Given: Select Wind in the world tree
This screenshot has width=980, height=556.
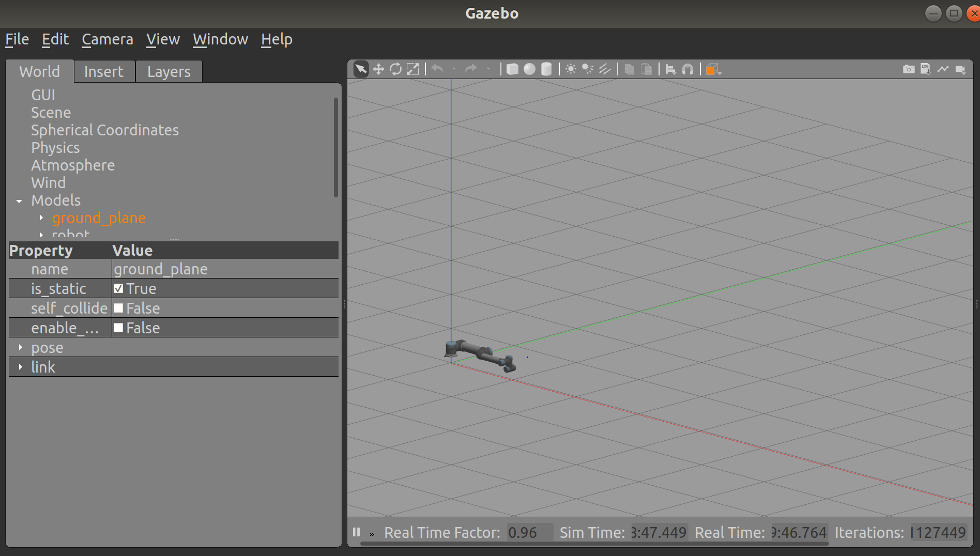Looking at the screenshot, I should [49, 183].
